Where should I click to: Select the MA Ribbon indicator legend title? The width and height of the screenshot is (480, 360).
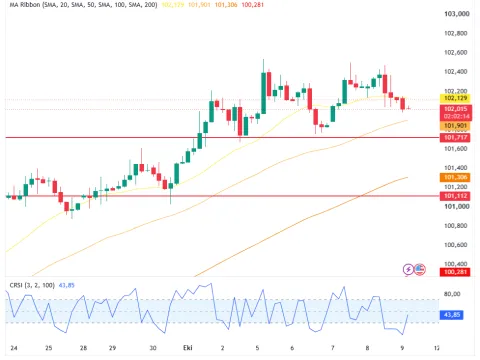pyautogui.click(x=83, y=5)
